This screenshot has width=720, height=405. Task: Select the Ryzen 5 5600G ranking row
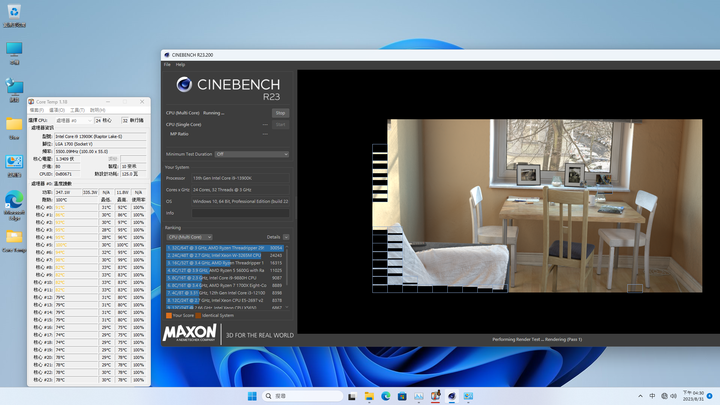tap(225, 270)
